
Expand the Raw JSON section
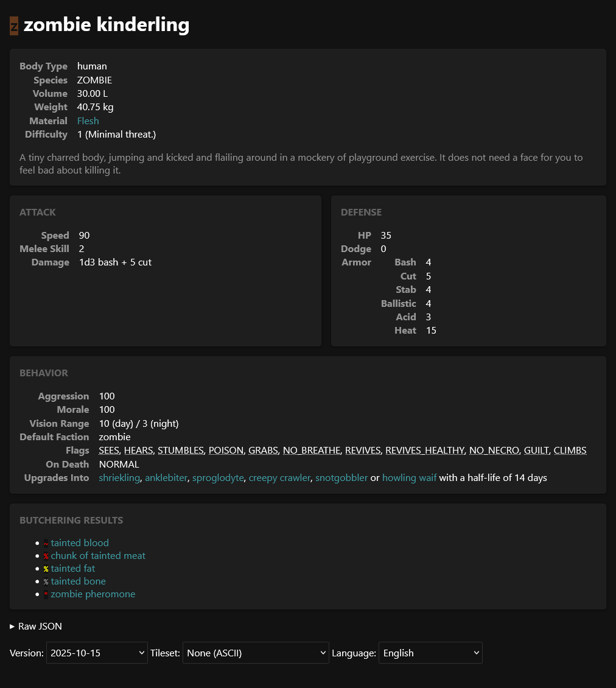click(x=36, y=626)
